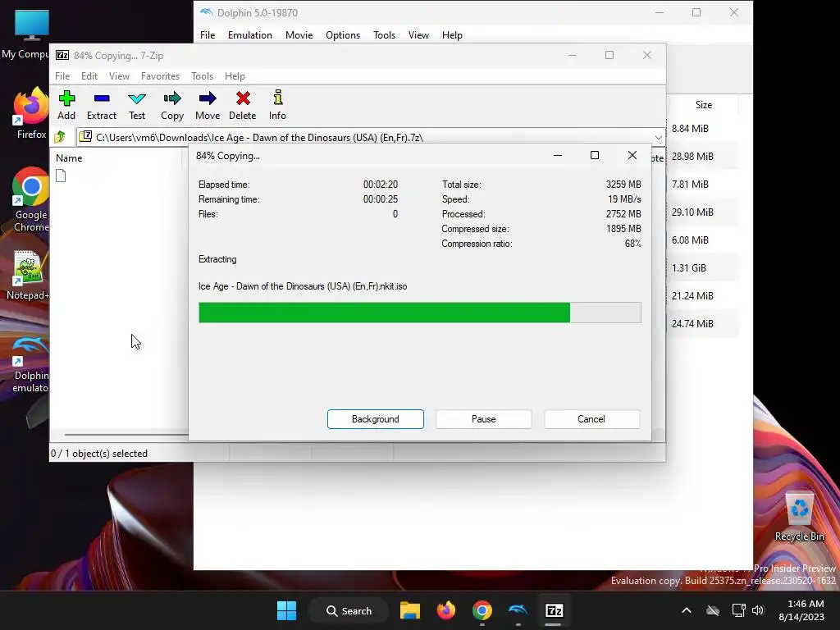
Task: Click the Extract toolbar icon in 7-Zip
Action: tap(101, 105)
